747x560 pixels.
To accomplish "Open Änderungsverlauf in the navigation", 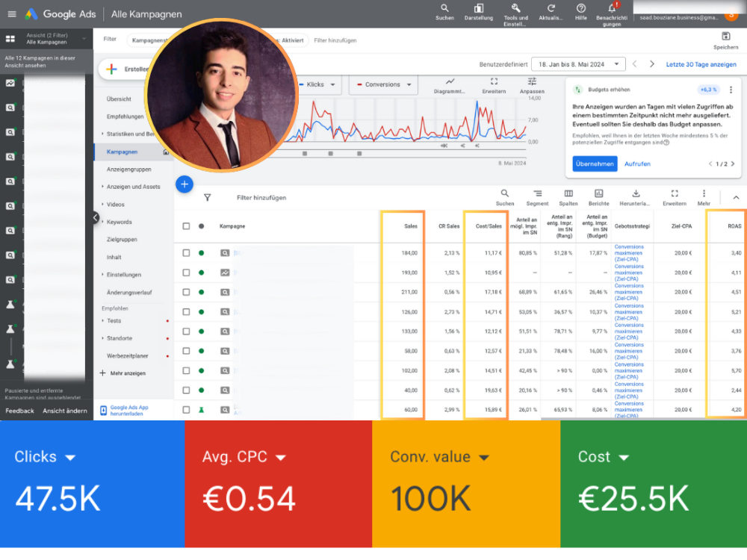I will click(129, 293).
